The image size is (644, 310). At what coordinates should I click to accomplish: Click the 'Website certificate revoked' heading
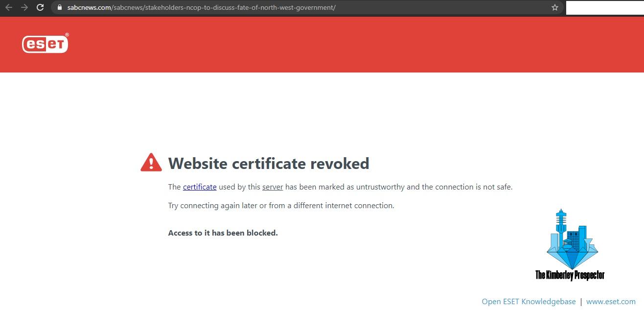tap(269, 163)
